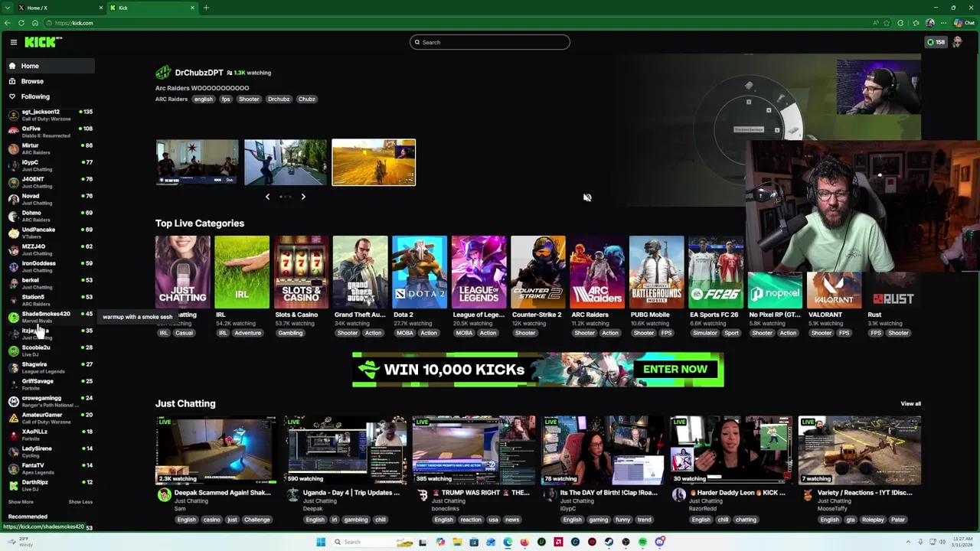Open OxFive channel in sidebar
Image resolution: width=980 pixels, height=551 pixels.
click(x=51, y=132)
